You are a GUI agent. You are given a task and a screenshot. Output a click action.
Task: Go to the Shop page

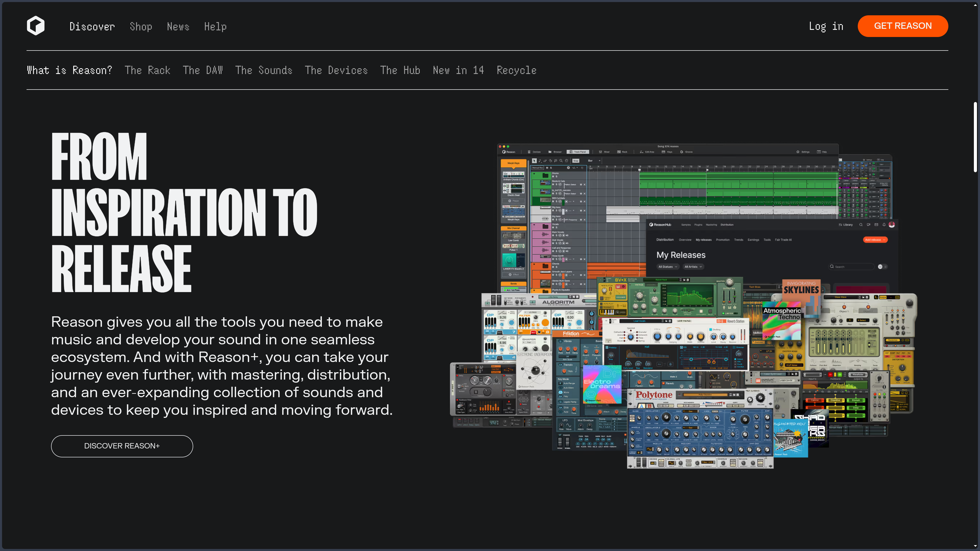[x=141, y=26]
